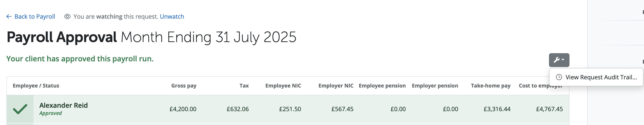Viewport: 644px width, 125px height.
Task: Click the Take-home pay column header
Action: (490, 86)
